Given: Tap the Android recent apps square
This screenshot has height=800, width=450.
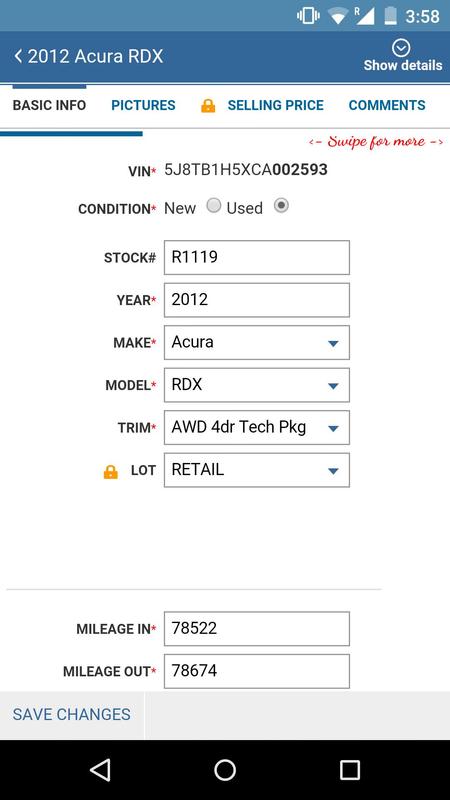Looking at the screenshot, I should [350, 769].
